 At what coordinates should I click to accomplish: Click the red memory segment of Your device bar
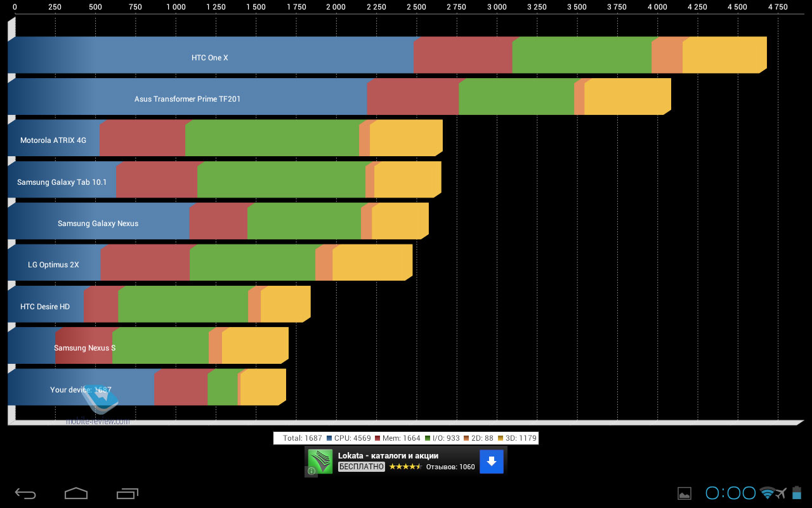pos(181,387)
